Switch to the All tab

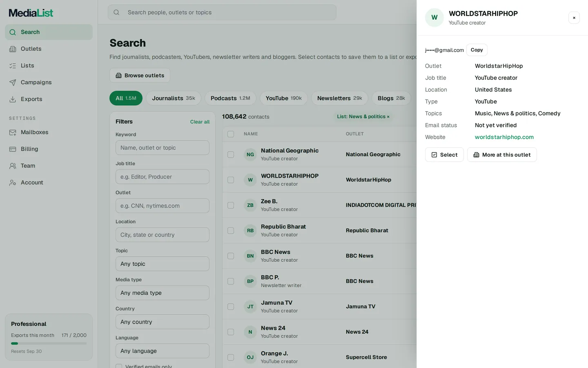pyautogui.click(x=126, y=98)
